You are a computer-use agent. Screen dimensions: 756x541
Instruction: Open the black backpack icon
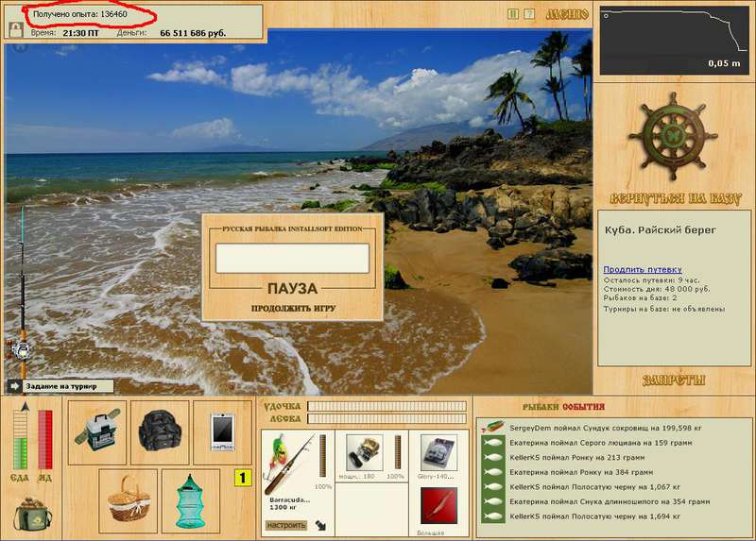(160, 432)
